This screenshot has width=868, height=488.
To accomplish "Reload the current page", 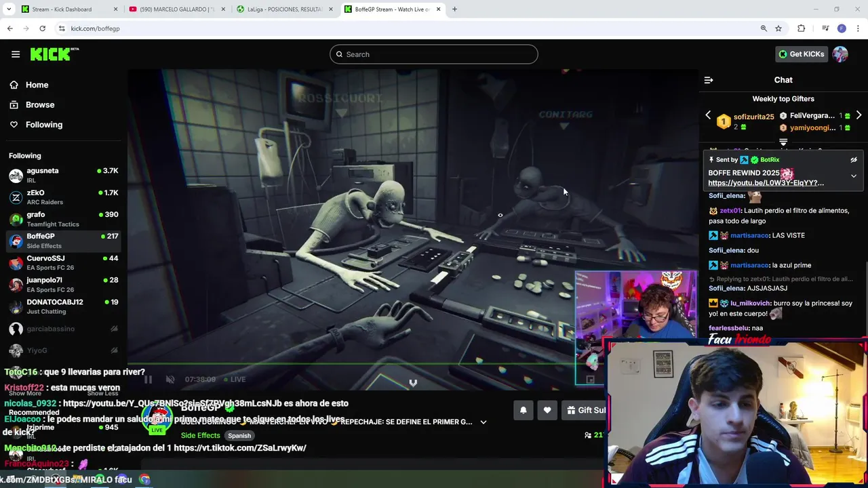I will tap(43, 28).
